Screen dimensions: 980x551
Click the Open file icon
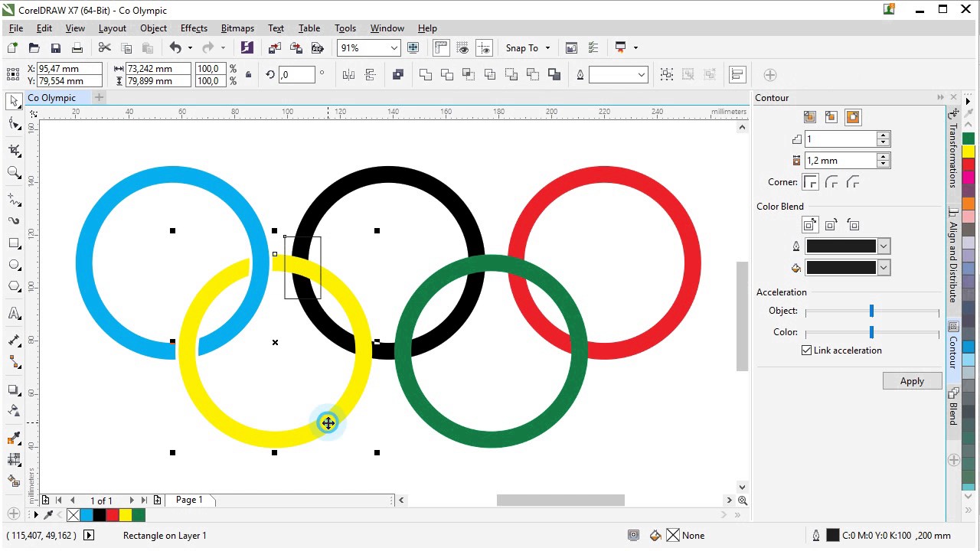pyautogui.click(x=34, y=48)
